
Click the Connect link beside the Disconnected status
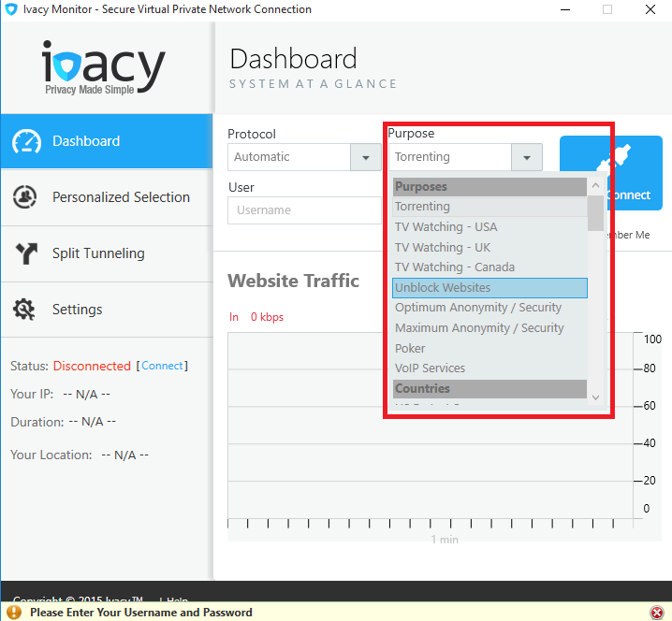(x=162, y=366)
